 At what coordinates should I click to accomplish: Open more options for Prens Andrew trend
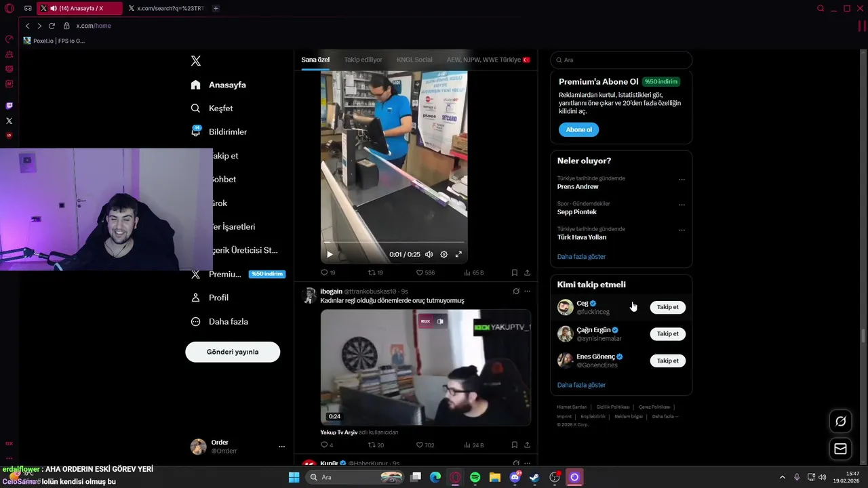pyautogui.click(x=682, y=180)
